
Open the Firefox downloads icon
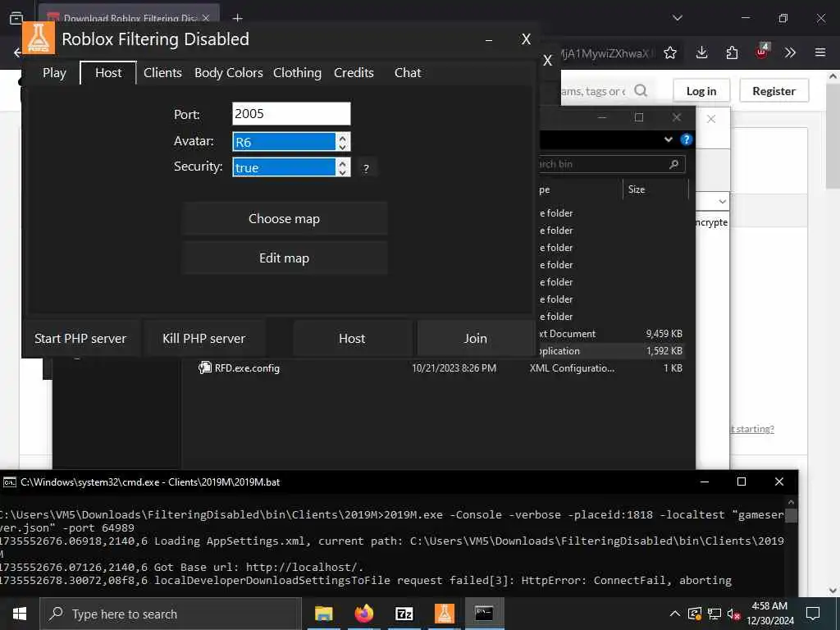(702, 52)
